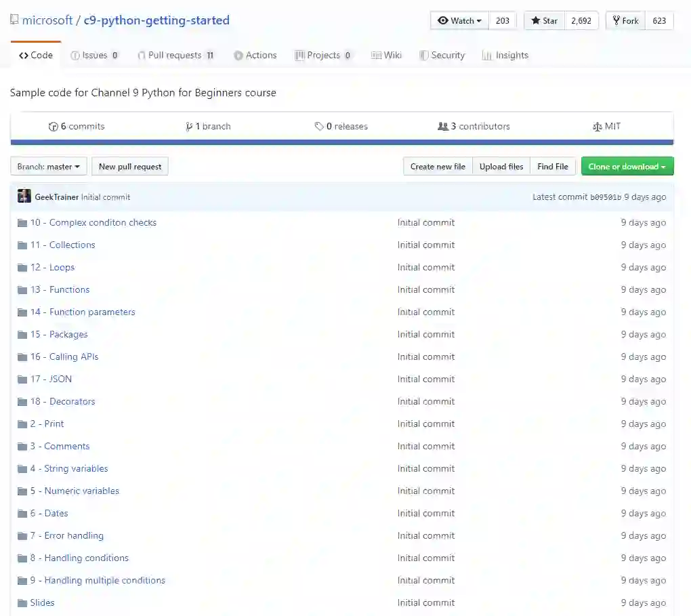Open the Insights tab

click(505, 55)
